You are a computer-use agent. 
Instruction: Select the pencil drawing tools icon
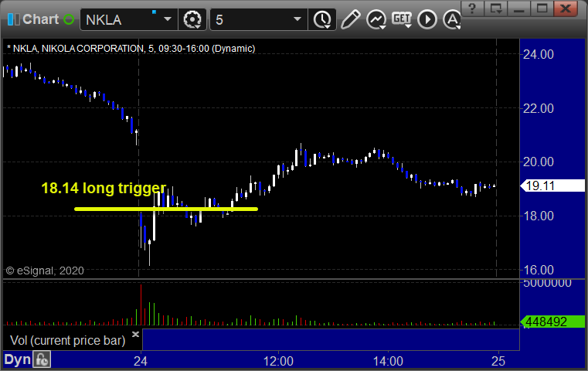(x=350, y=19)
